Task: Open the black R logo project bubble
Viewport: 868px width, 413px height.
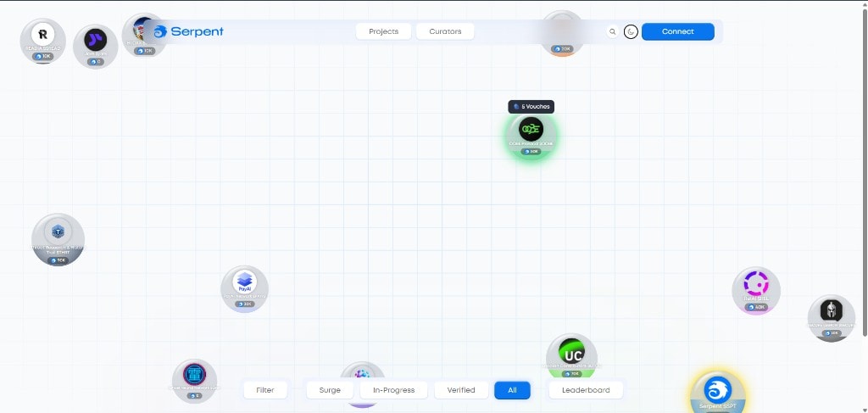Action: point(42,41)
